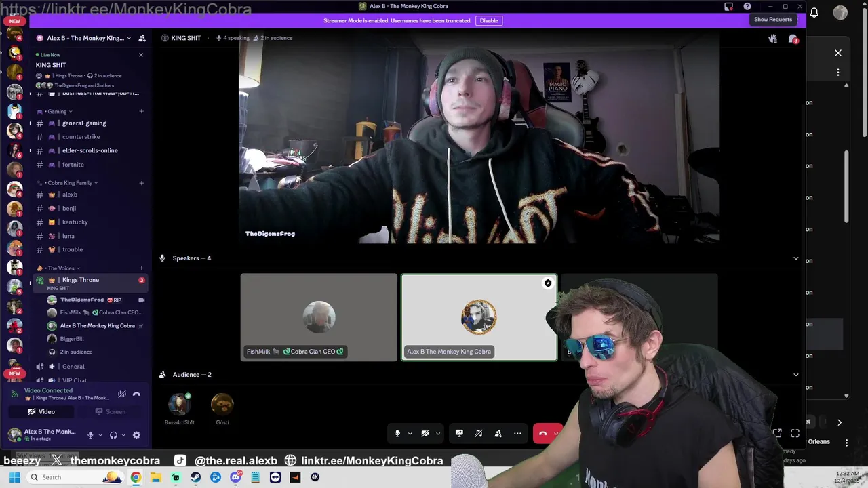Select Alex B The Monkey King Cobra tile
Viewport: 868px width, 488px height.
(479, 317)
